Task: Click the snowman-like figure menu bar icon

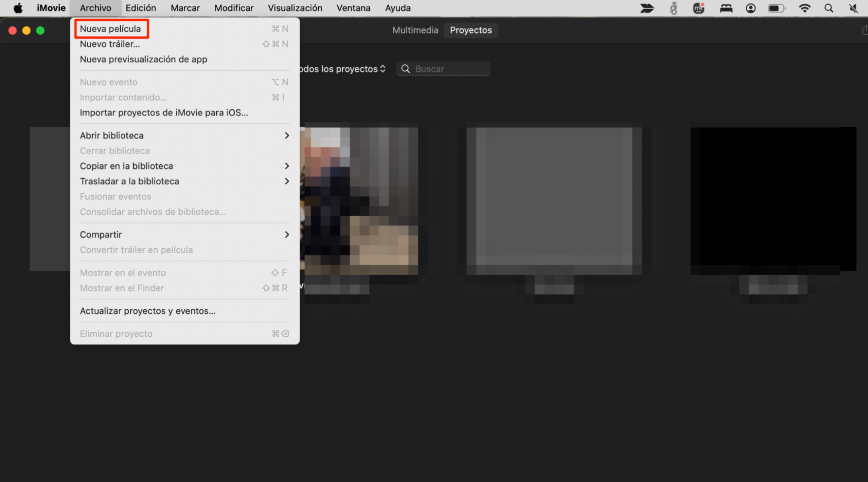Action: tap(673, 8)
